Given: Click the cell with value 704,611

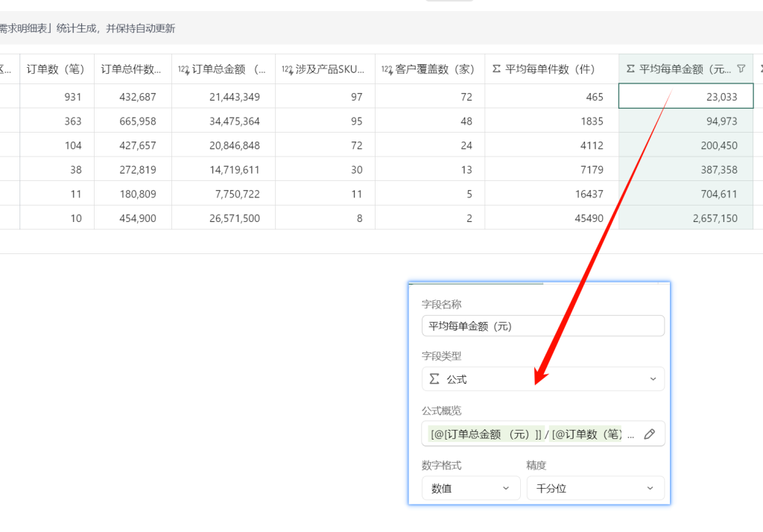Looking at the screenshot, I should pyautogui.click(x=686, y=194).
